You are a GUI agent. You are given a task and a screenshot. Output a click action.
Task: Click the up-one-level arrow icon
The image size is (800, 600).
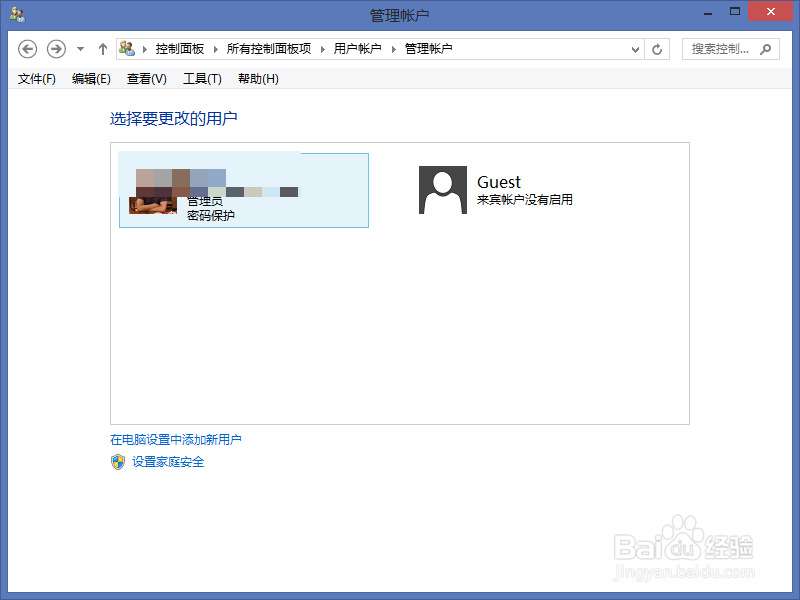103,48
